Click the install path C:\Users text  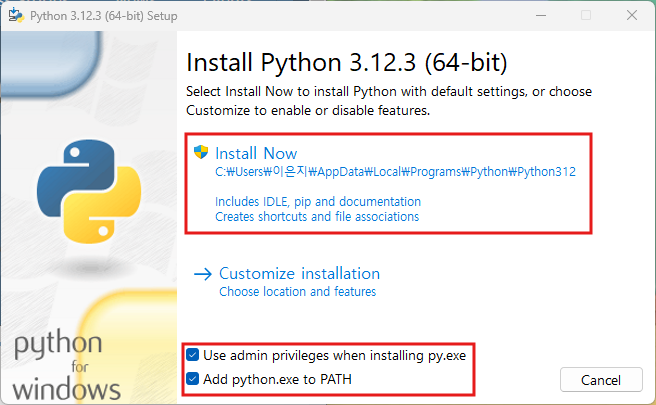(x=395, y=172)
